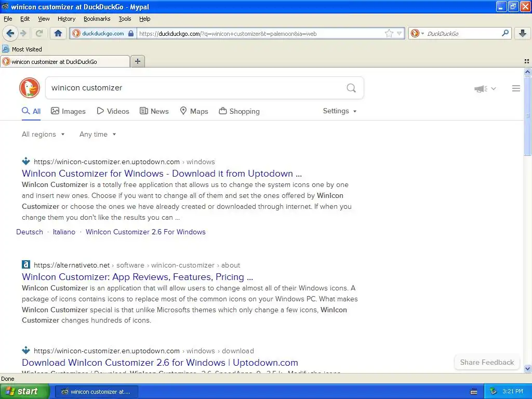Open the Home page via the house icon
Image resolution: width=532 pixels, height=399 pixels.
58,33
